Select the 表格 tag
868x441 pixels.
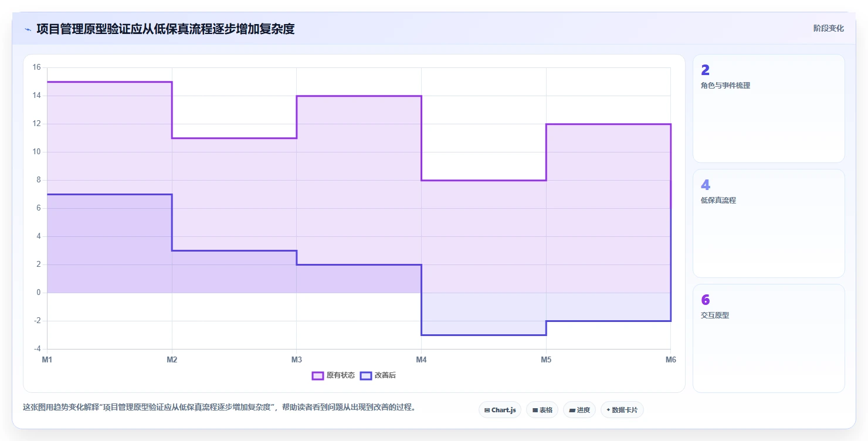coord(542,410)
